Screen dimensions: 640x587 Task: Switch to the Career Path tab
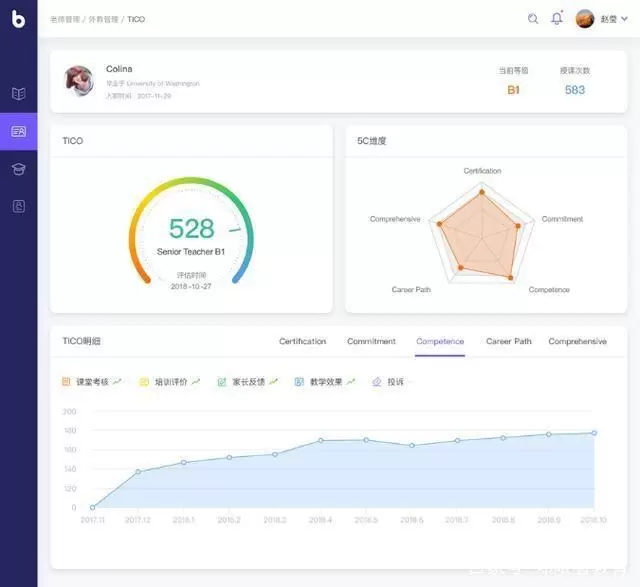508,342
